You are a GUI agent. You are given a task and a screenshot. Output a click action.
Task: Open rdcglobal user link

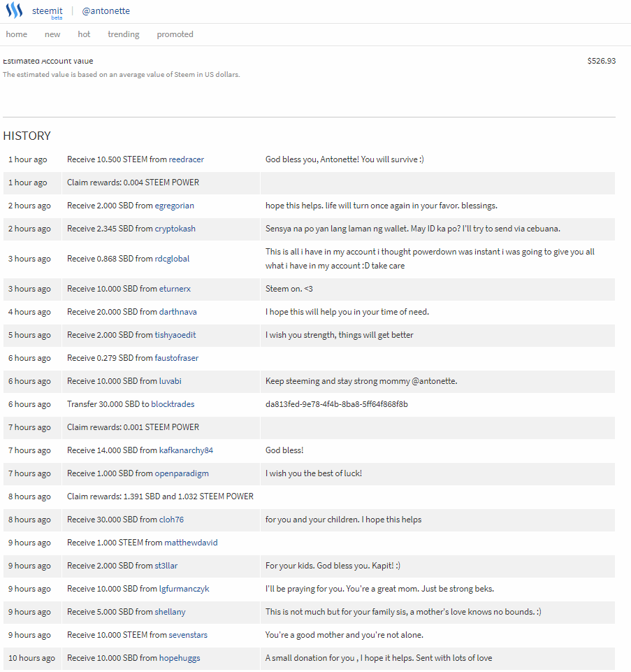172,259
